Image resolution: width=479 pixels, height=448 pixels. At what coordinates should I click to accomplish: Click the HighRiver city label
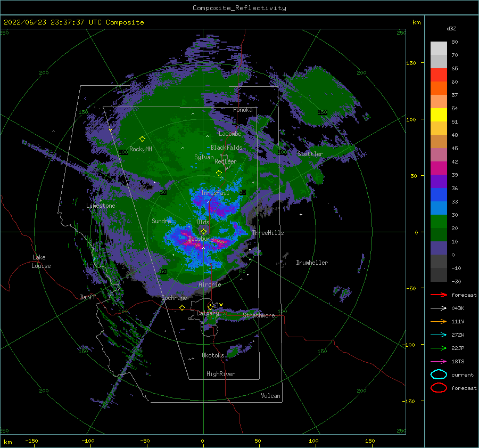click(x=221, y=374)
